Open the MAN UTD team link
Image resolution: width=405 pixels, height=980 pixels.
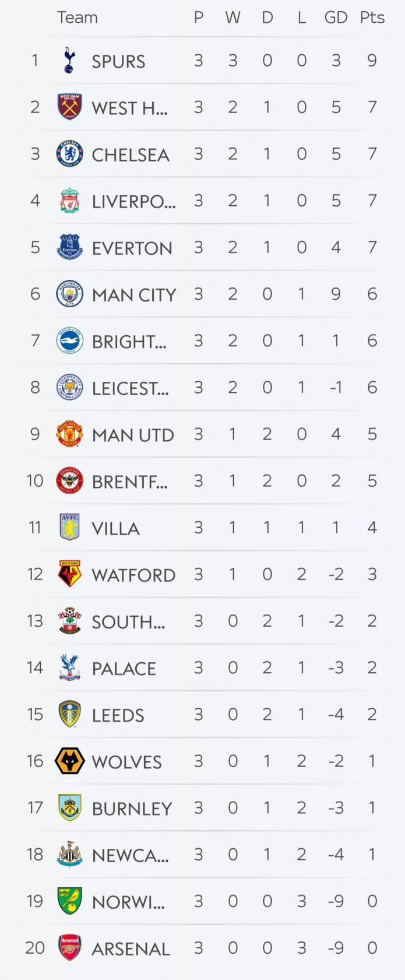point(133,435)
